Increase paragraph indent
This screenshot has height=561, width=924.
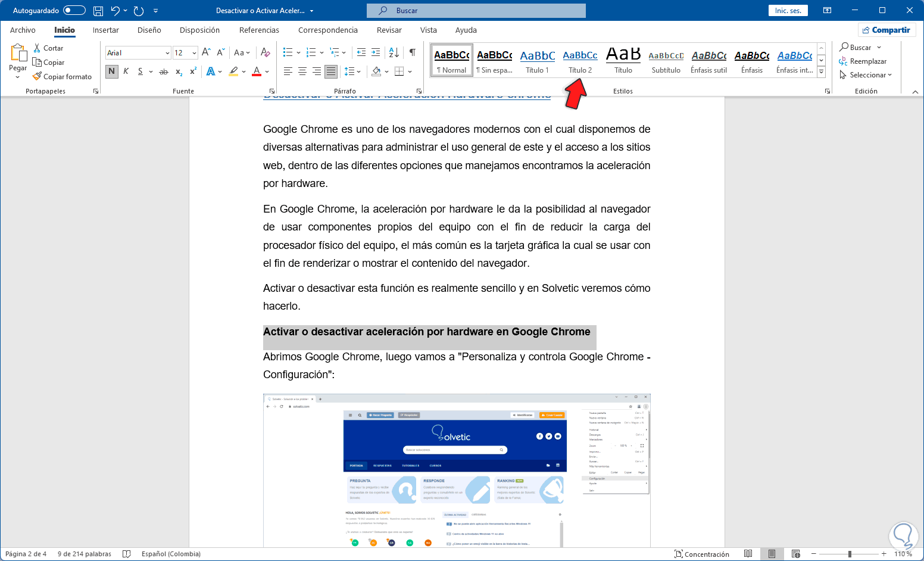click(376, 52)
